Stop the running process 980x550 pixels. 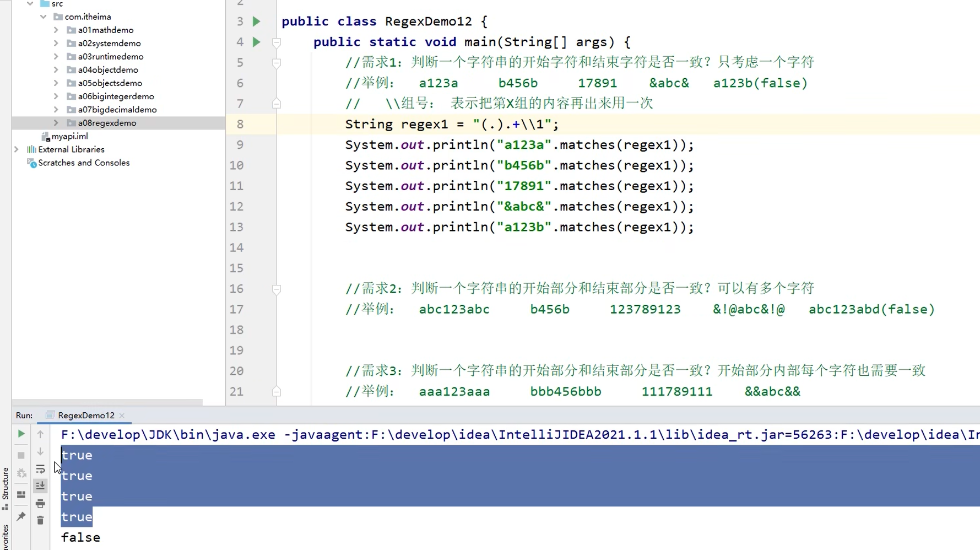click(21, 455)
